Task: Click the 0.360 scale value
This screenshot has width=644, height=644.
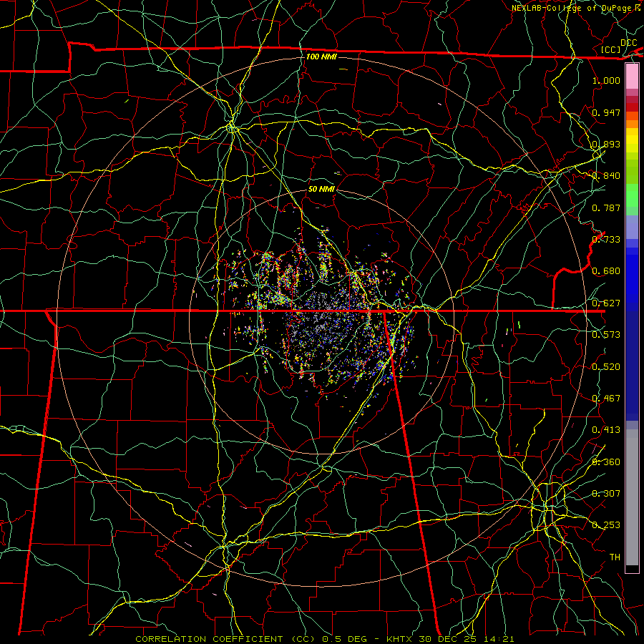Action: pyautogui.click(x=606, y=462)
